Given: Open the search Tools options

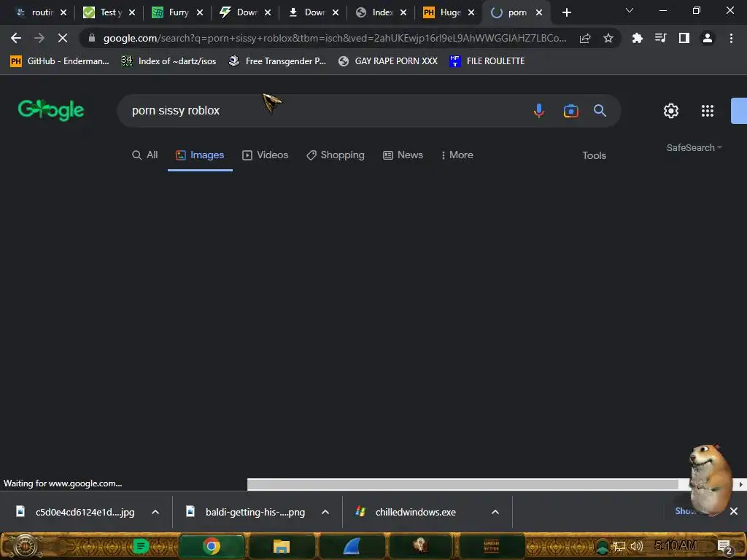Looking at the screenshot, I should coord(594,156).
